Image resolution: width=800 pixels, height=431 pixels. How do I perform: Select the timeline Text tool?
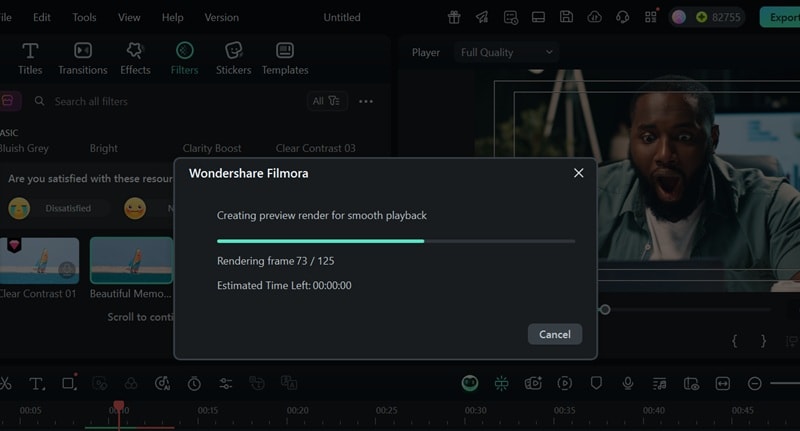(37, 384)
